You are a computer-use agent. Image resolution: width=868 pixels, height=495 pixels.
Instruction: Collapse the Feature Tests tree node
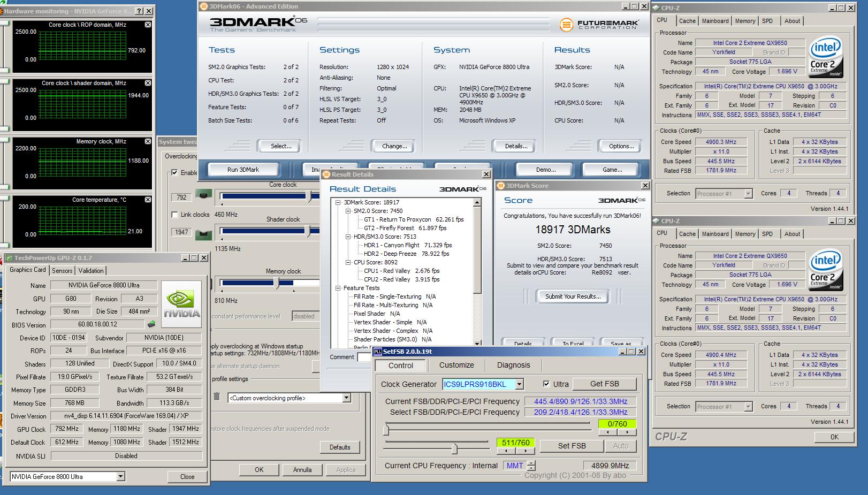tap(338, 288)
